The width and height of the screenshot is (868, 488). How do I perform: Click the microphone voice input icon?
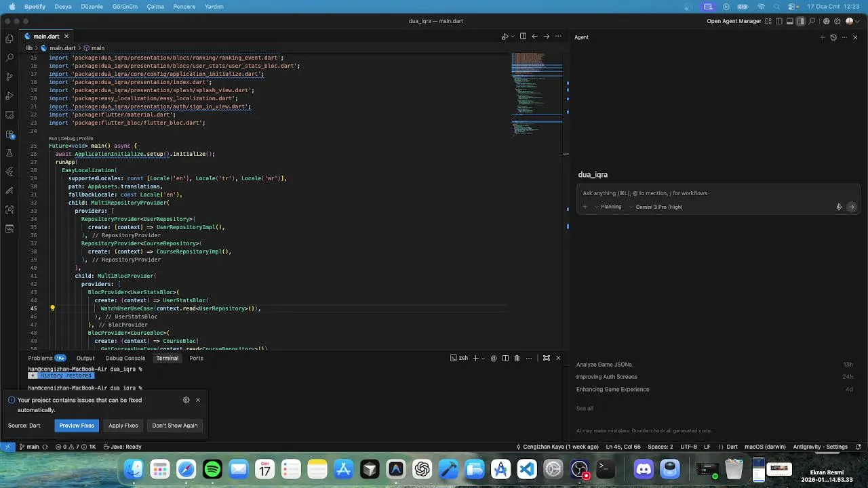point(839,207)
